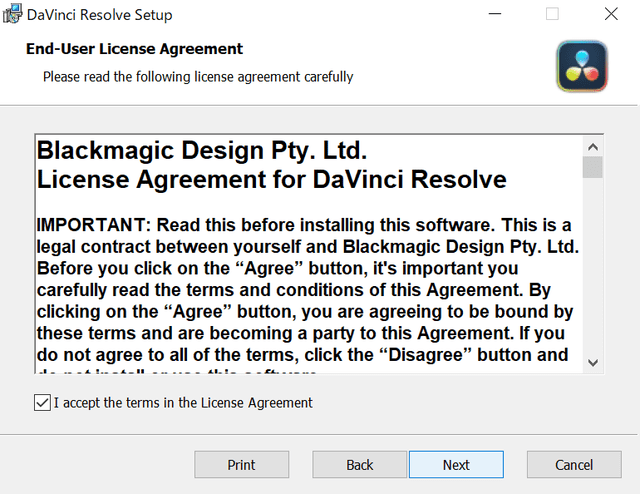Cancel the DaVinci Resolve setup
The width and height of the screenshot is (640, 494).
coord(574,465)
